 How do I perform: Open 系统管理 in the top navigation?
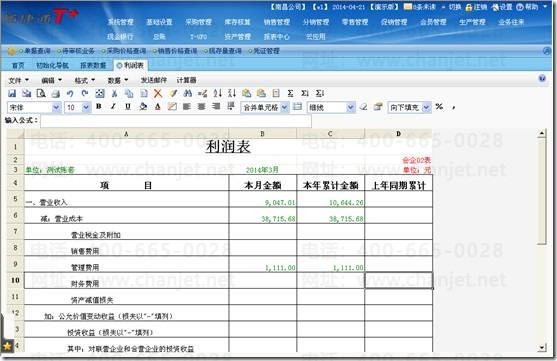pyautogui.click(x=121, y=22)
